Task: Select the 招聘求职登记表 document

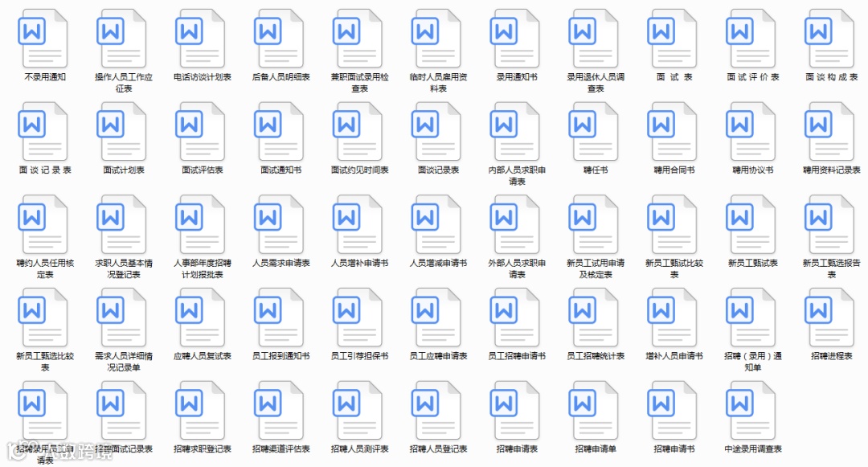Action: 202,411
